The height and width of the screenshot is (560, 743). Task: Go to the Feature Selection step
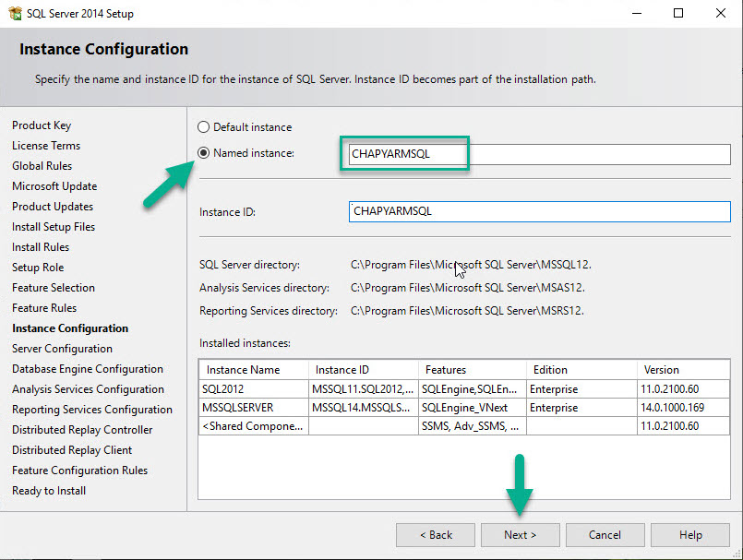coord(54,288)
